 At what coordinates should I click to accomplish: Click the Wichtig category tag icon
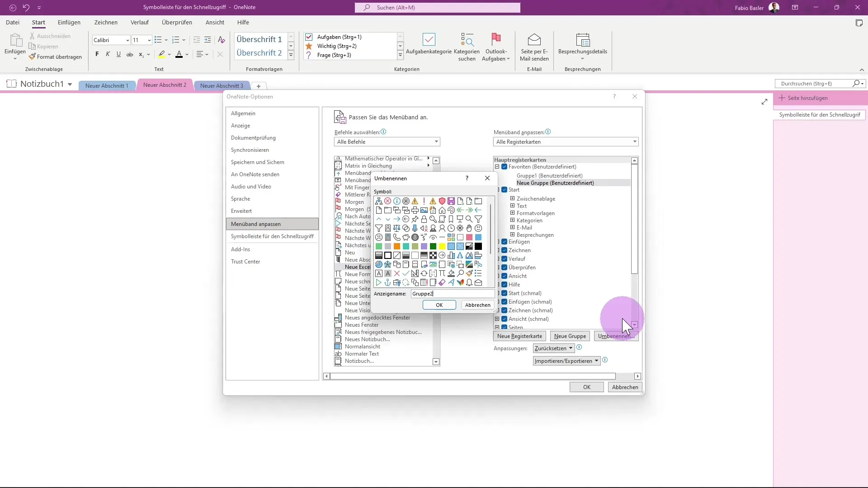310,46
